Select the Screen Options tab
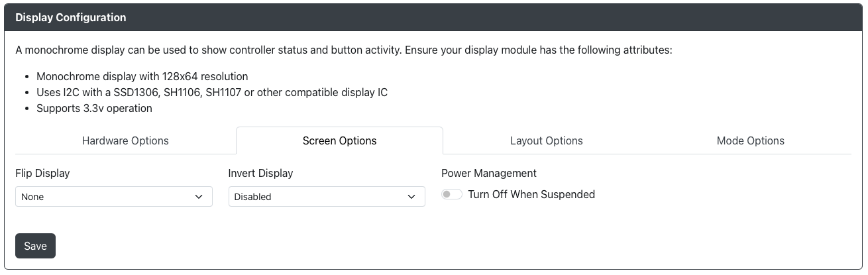This screenshot has width=868, height=275. click(x=339, y=140)
